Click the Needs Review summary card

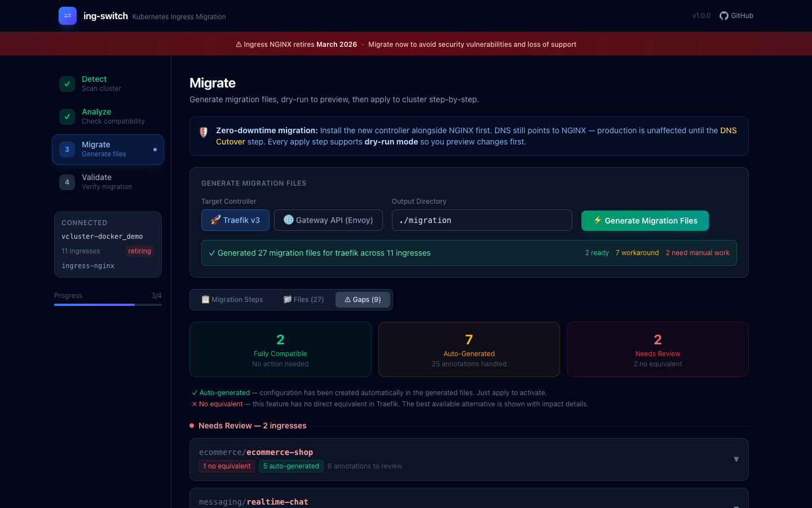coord(657,349)
